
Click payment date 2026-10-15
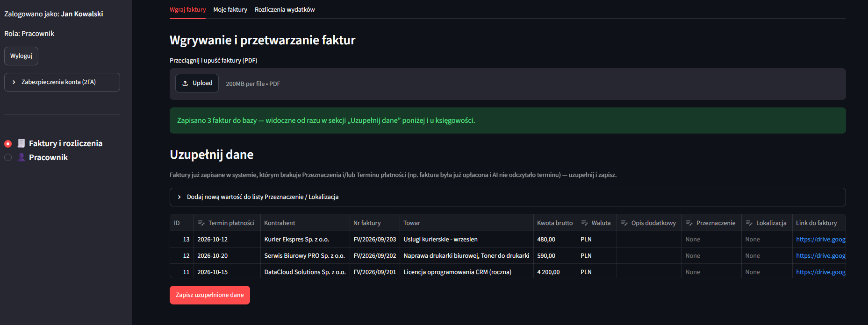(212, 272)
